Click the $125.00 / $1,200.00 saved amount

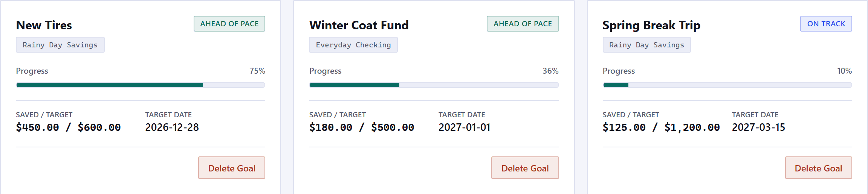click(x=661, y=127)
